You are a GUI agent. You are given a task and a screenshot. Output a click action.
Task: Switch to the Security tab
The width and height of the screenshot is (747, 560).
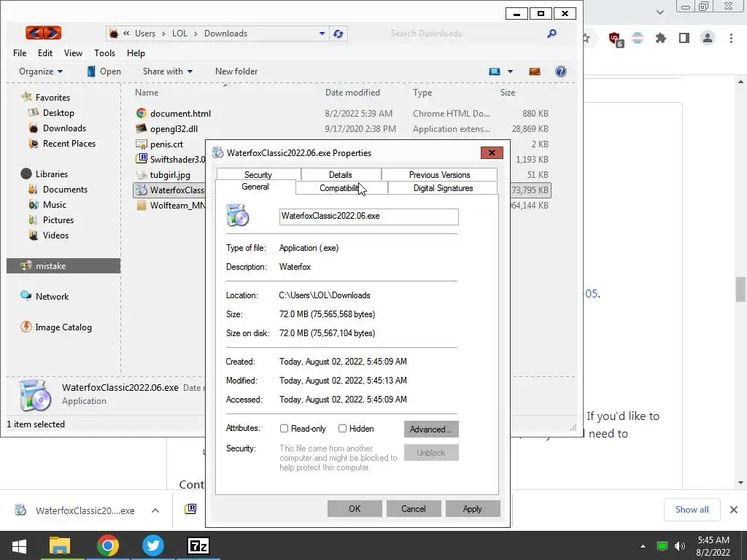point(258,175)
